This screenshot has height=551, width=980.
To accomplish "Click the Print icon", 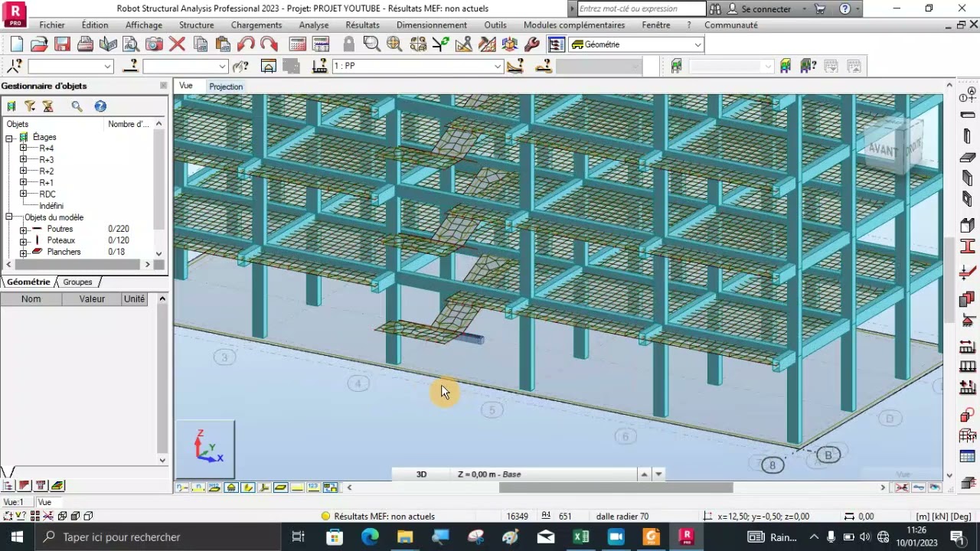I will click(85, 44).
